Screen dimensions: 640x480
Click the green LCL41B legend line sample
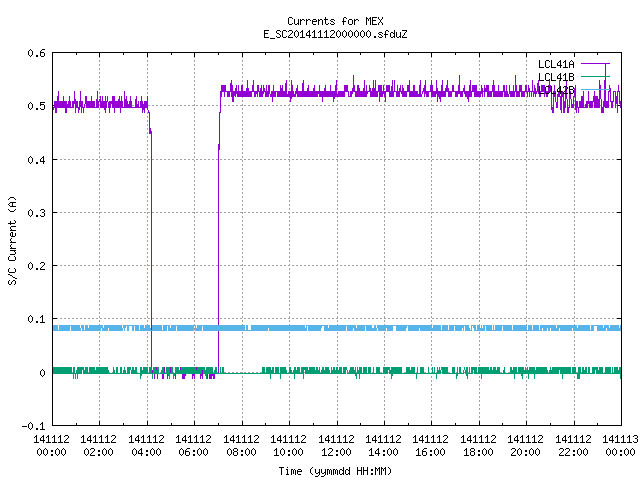(x=595, y=76)
